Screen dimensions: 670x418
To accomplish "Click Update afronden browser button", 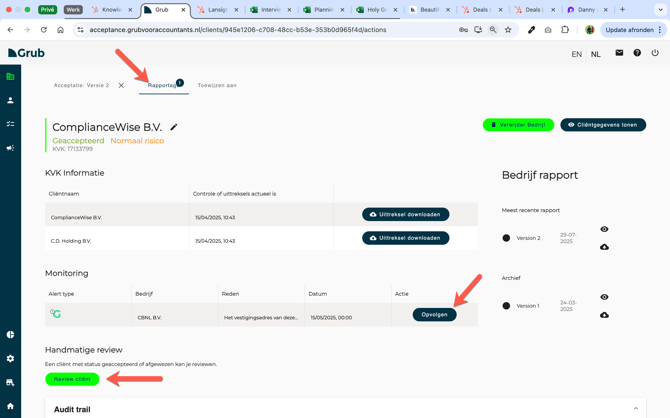I will tap(633, 30).
